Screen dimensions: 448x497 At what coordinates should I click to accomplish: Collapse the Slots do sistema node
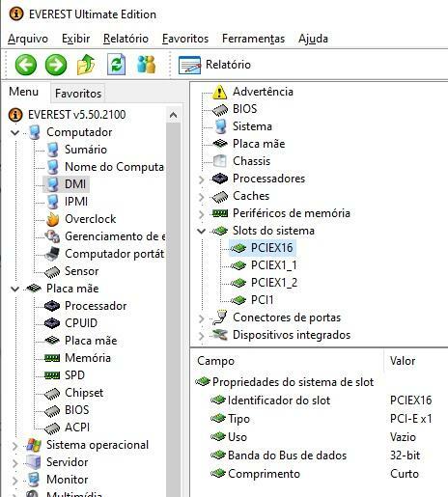click(x=202, y=231)
